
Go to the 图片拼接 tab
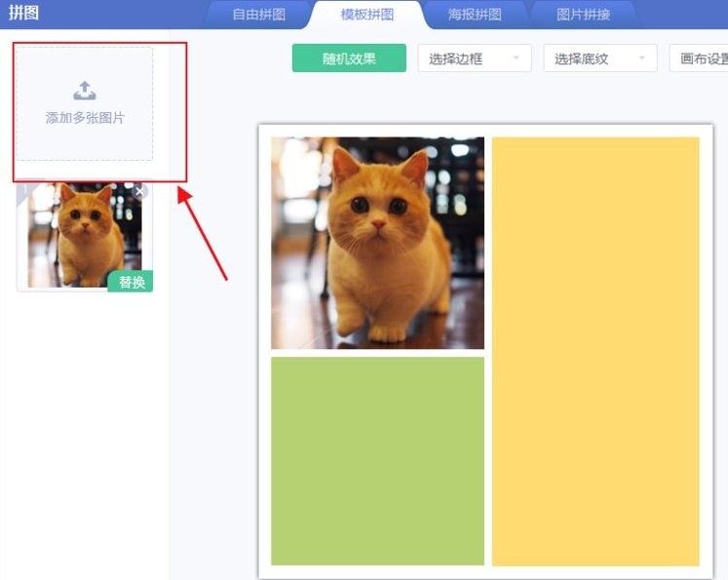[x=583, y=15]
